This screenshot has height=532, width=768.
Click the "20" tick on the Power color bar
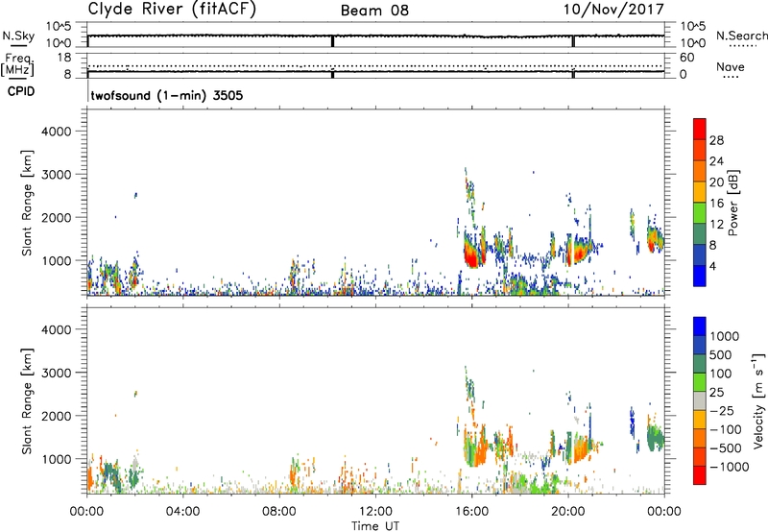click(716, 182)
